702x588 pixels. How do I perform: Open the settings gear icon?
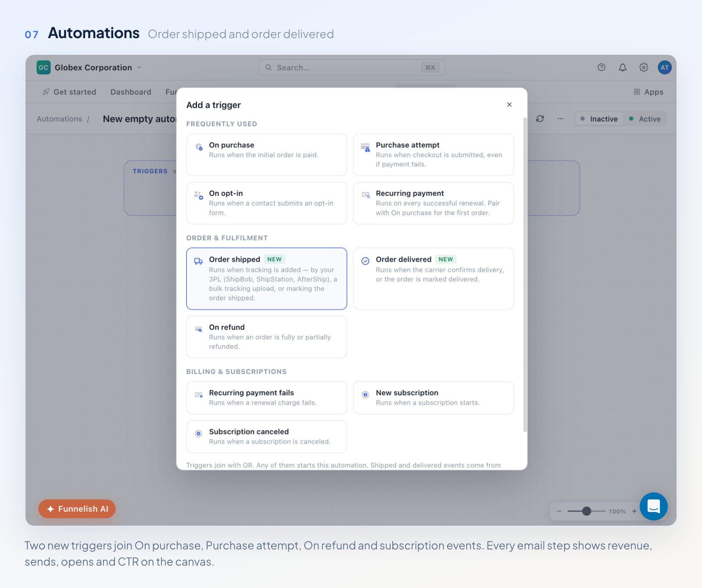pos(644,67)
